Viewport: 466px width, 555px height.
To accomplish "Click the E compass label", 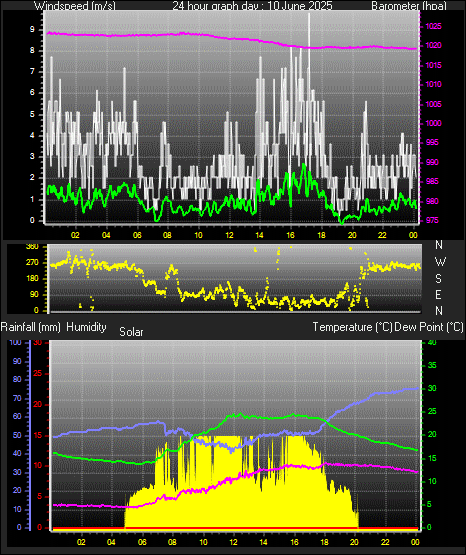I will click(438, 295).
